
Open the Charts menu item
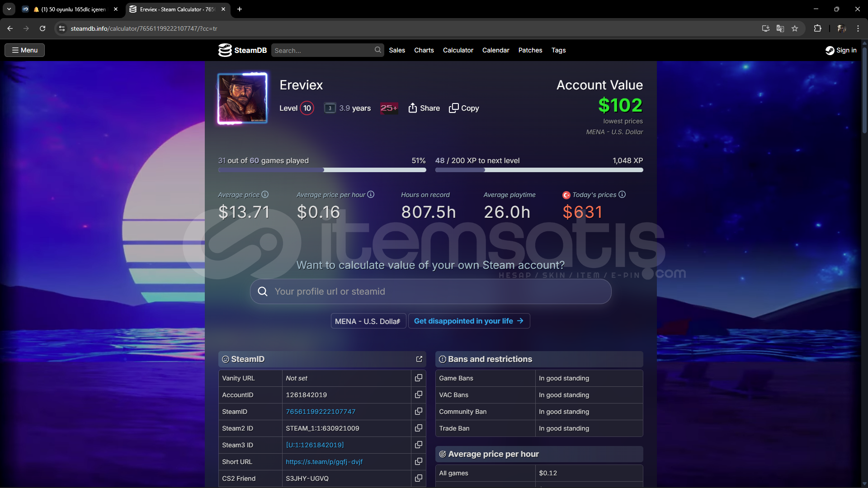[x=424, y=50]
